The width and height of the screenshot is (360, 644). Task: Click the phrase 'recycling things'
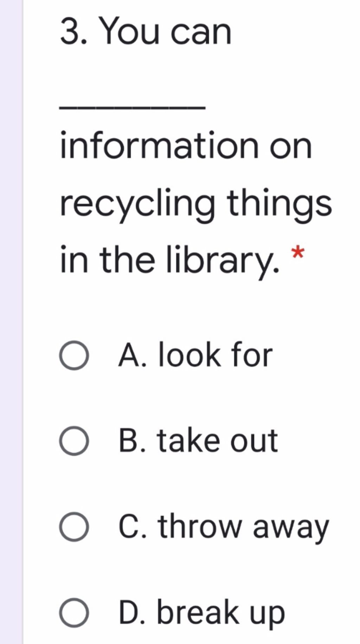196,204
